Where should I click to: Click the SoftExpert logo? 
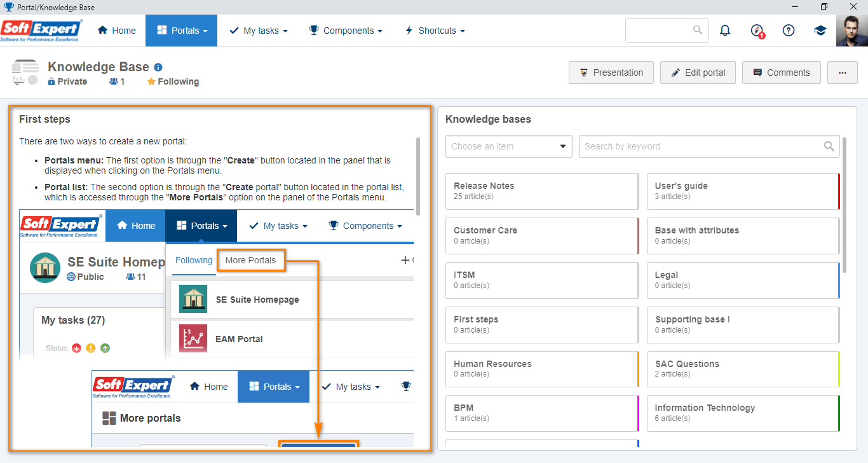point(41,31)
